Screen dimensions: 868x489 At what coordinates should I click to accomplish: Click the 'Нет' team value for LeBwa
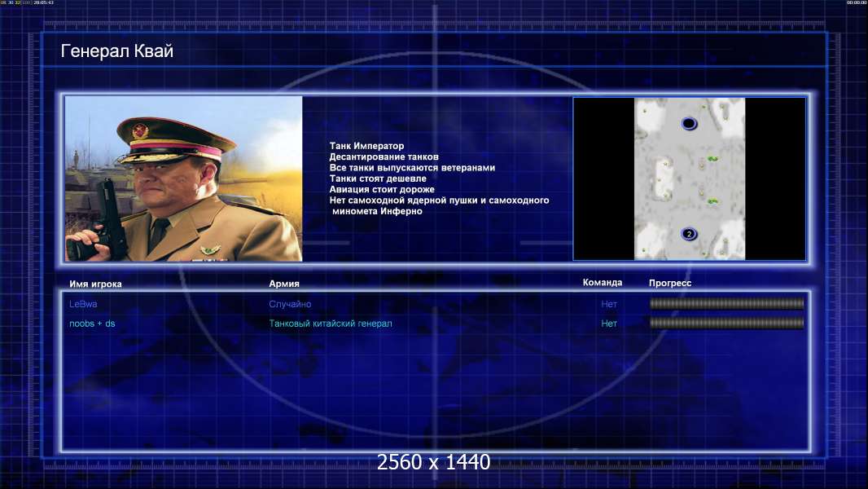coord(609,304)
